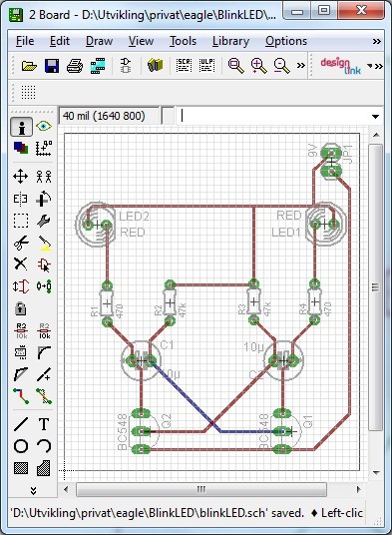Open the Library menu
Image resolution: width=392 pixels, height=535 pixels.
tap(230, 41)
